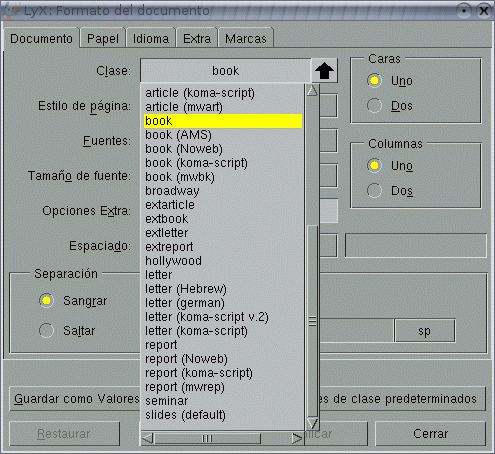This screenshot has height=454, width=495.
Task: Choose book (koma-script) in the list
Action: 223,163
